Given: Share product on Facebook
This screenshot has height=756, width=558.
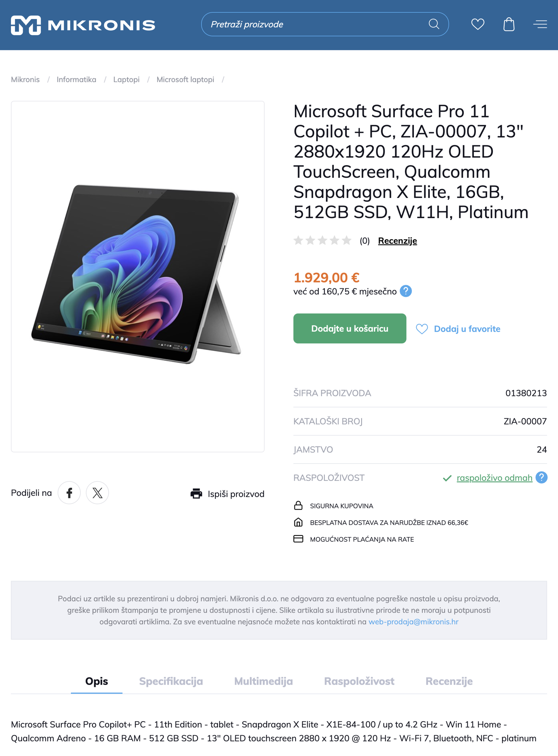Looking at the screenshot, I should [69, 493].
